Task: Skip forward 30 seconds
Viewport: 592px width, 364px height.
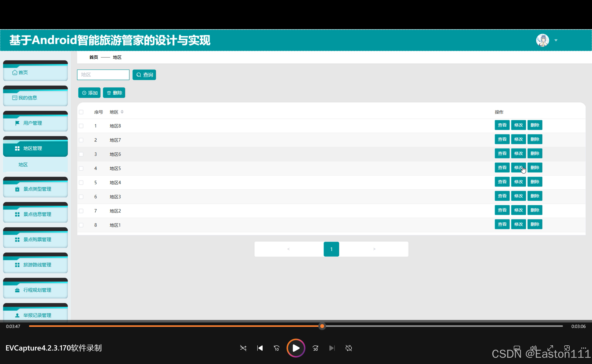Action: pyautogui.click(x=315, y=348)
